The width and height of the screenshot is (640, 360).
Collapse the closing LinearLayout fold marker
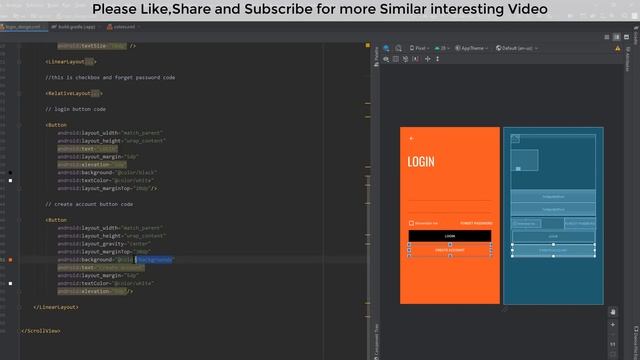[19, 307]
